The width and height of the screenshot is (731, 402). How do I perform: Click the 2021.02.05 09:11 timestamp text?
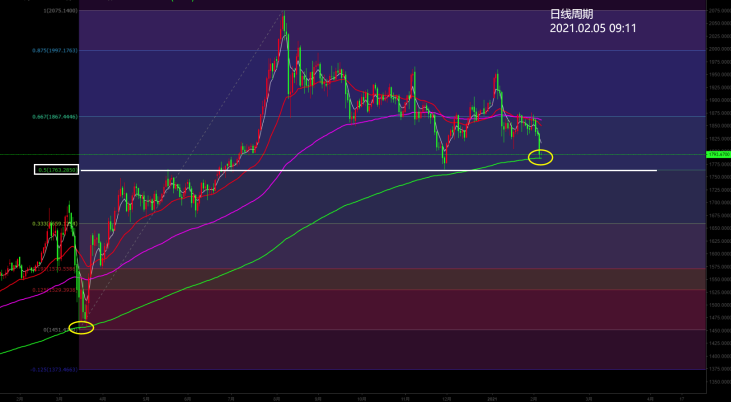pyautogui.click(x=593, y=29)
